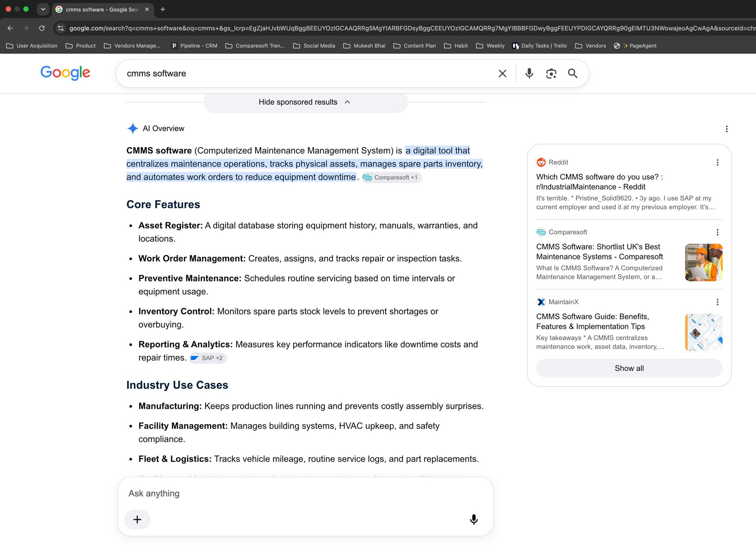
Task: Click the magnifying glass search icon
Action: pyautogui.click(x=573, y=73)
